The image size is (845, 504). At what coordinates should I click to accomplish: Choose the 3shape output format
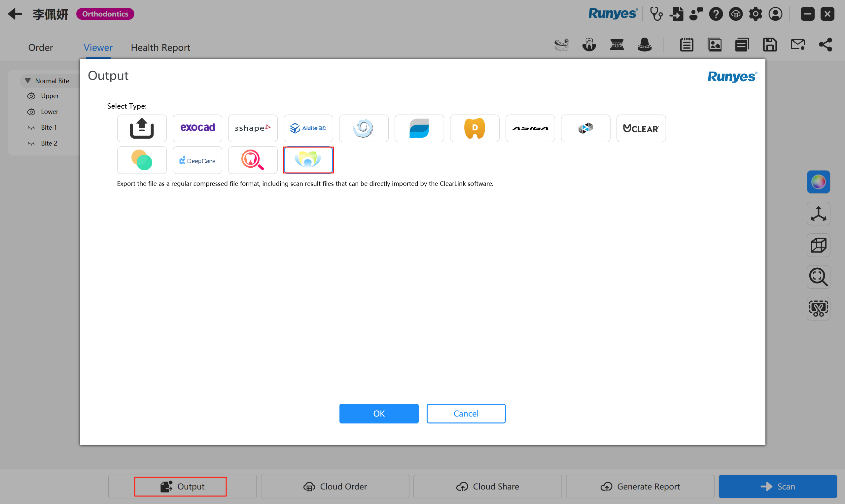coord(253,128)
